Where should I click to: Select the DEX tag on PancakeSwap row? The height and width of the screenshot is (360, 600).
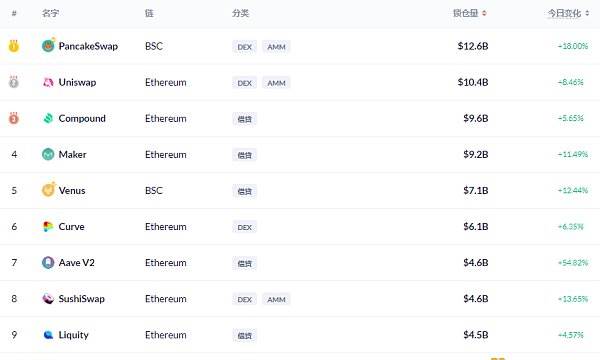[x=245, y=47]
